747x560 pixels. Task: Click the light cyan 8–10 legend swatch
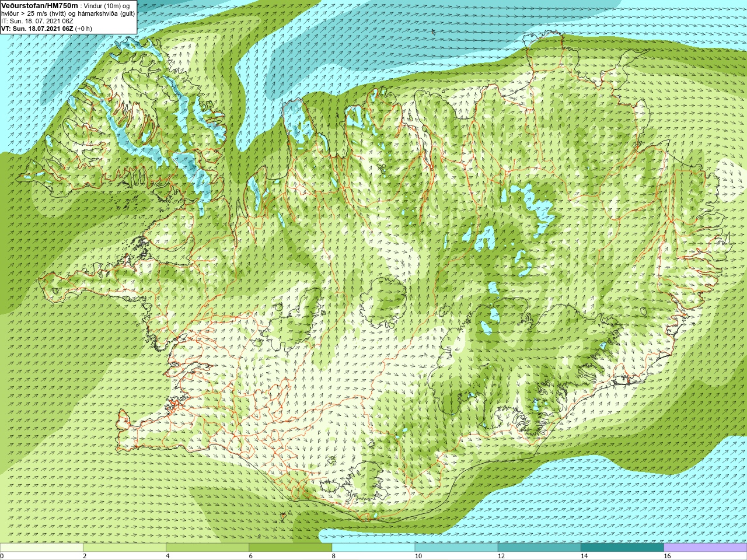pos(373,548)
